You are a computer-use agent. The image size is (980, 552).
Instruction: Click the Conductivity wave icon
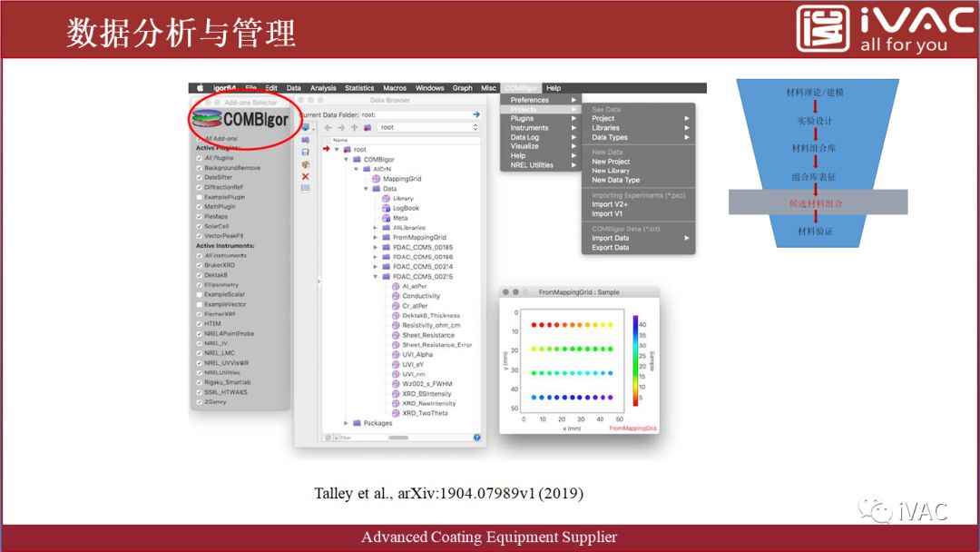coord(396,296)
